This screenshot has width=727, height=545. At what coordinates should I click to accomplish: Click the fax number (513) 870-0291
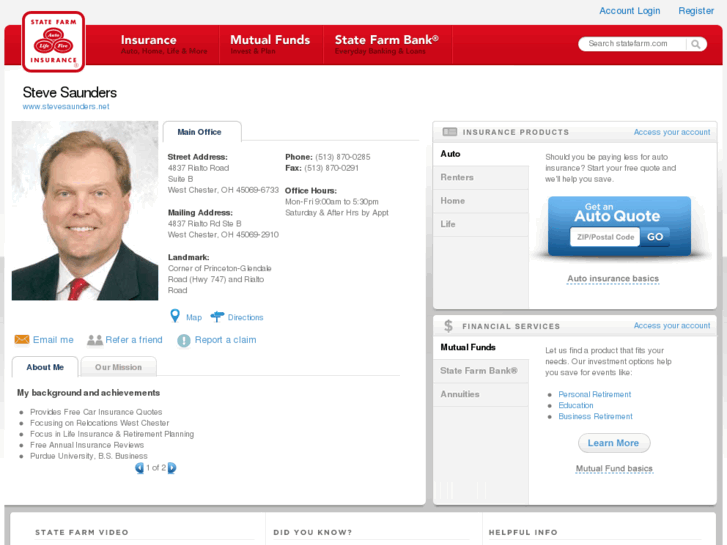point(331,168)
